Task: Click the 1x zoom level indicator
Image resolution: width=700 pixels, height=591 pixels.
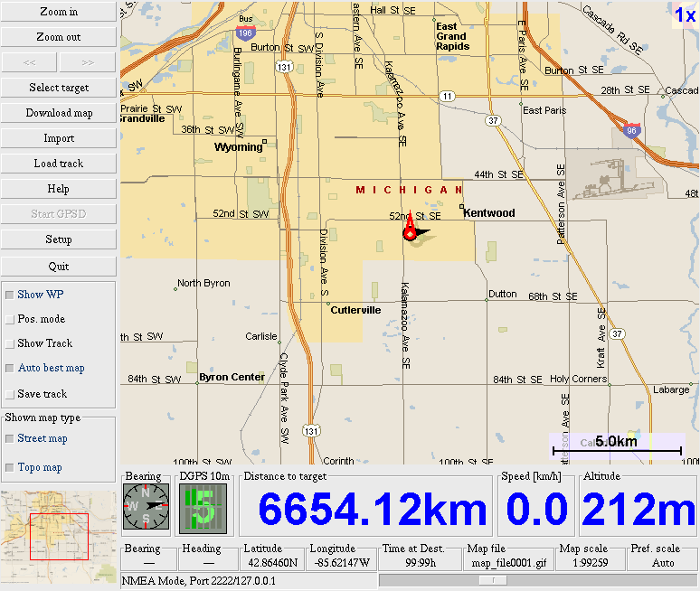Action: coord(686,15)
